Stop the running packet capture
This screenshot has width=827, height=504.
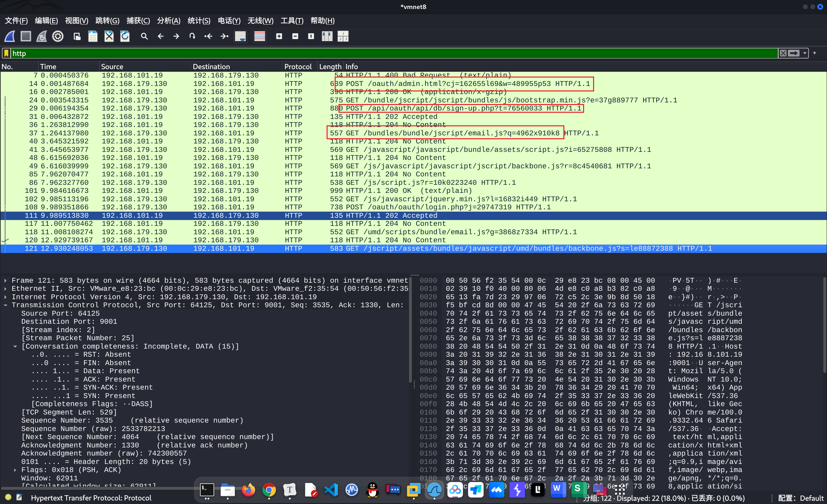(x=26, y=36)
